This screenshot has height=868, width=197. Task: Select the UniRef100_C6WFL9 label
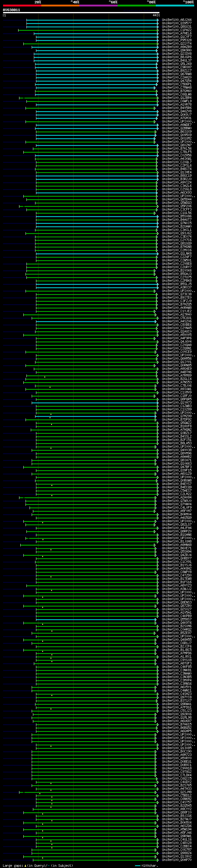(x=176, y=101)
